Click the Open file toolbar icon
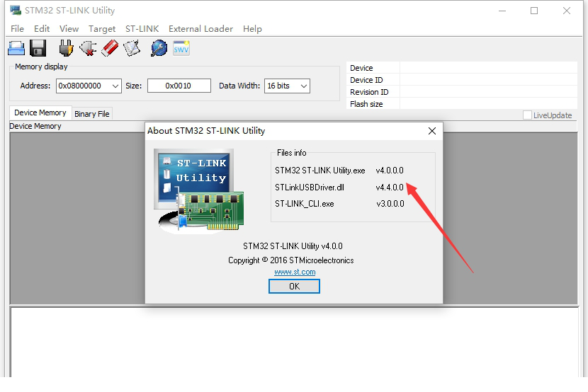The width and height of the screenshot is (588, 392). tap(16, 48)
